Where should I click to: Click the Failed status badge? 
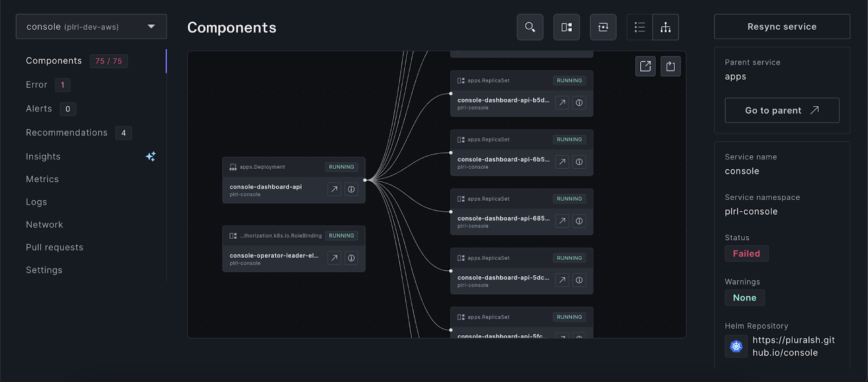pos(746,253)
